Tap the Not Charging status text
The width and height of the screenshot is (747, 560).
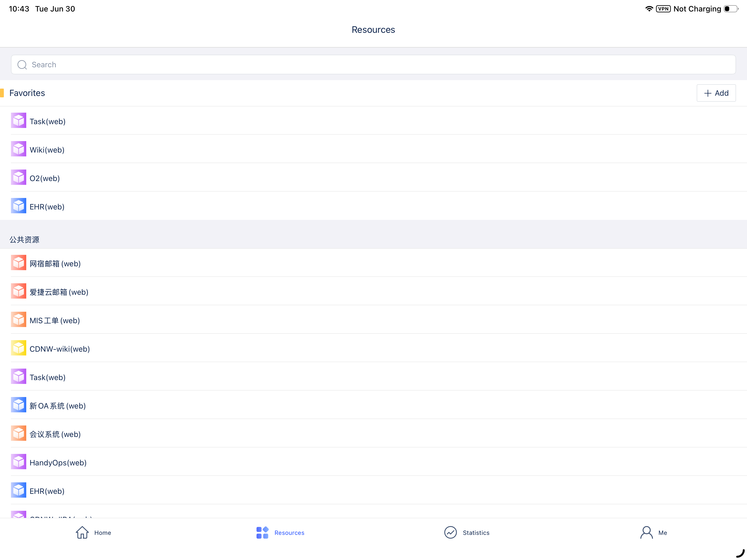[x=697, y=9]
